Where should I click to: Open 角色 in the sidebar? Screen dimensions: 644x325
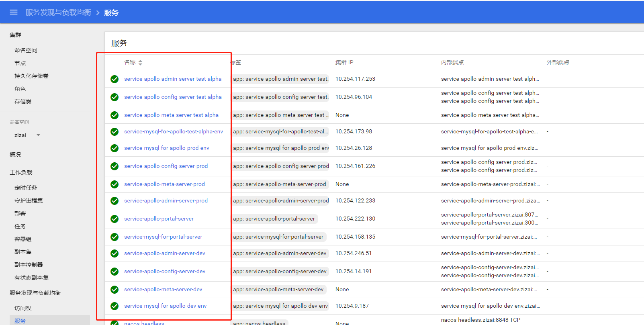(x=20, y=89)
